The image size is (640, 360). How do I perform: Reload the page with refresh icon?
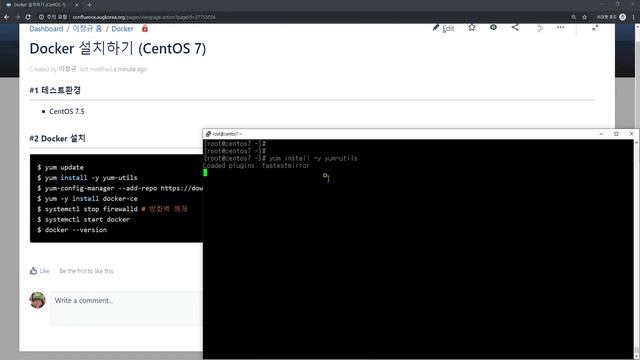[x=28, y=17]
